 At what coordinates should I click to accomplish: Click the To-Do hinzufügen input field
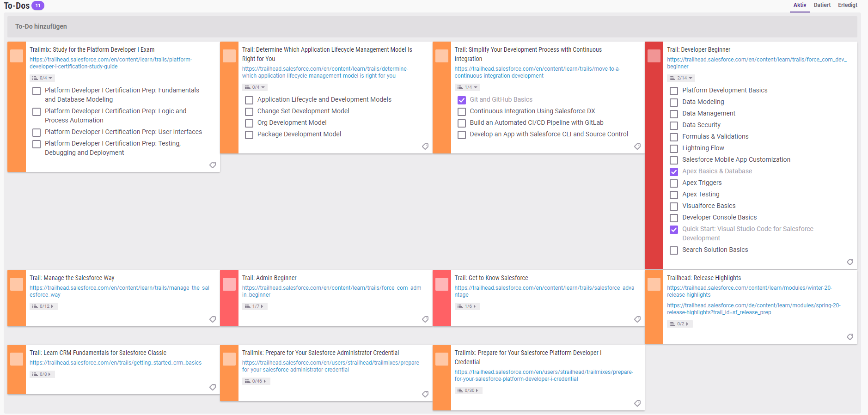coord(432,27)
